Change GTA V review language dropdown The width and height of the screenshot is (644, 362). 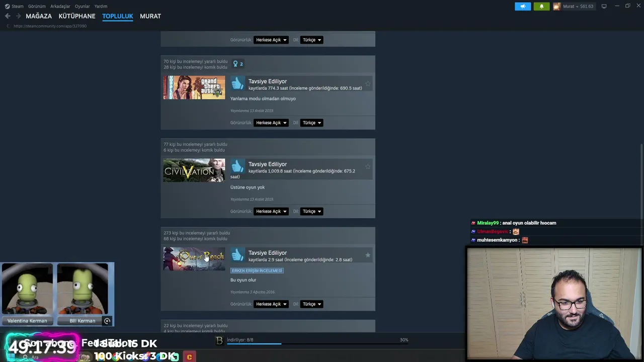click(x=311, y=123)
